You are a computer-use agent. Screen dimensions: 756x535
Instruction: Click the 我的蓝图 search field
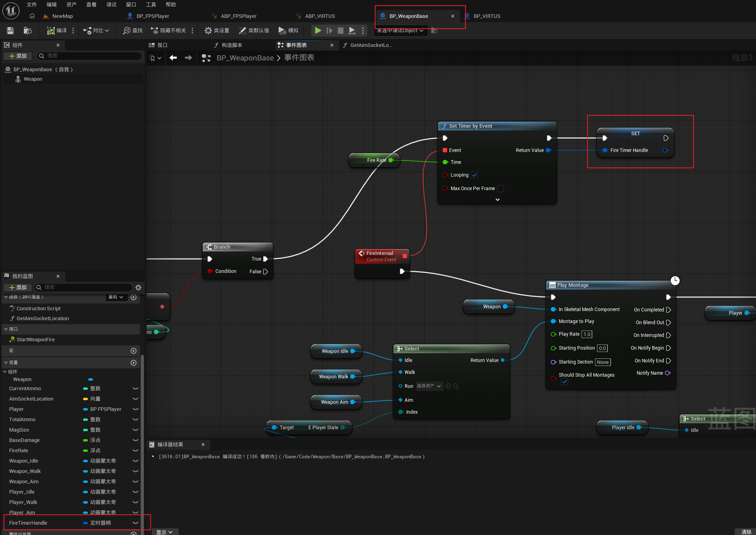coord(83,288)
